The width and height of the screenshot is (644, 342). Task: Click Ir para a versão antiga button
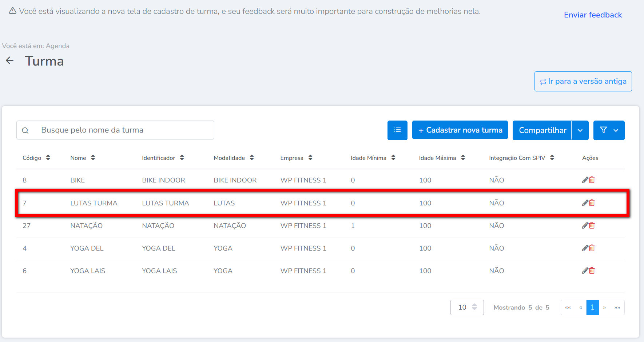pyautogui.click(x=583, y=82)
